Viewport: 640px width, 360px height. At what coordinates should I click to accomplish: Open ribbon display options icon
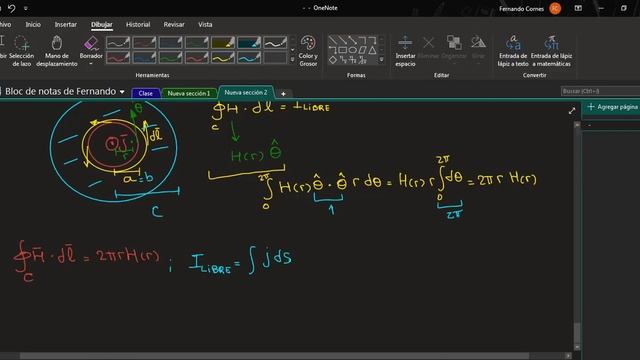click(578, 8)
